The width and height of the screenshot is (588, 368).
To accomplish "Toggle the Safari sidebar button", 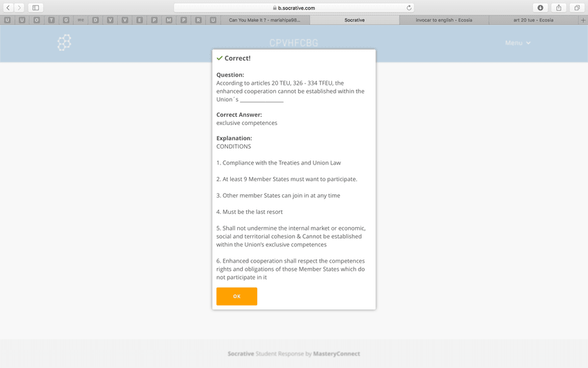I will point(35,8).
